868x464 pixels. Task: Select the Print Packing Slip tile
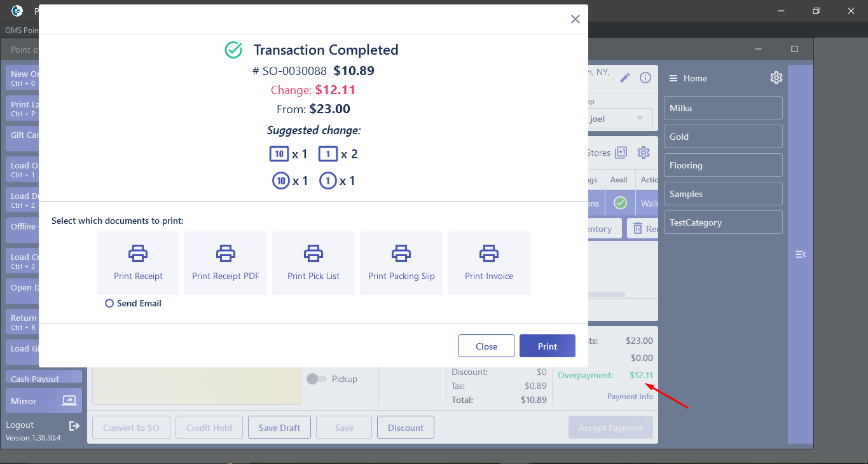pos(401,263)
